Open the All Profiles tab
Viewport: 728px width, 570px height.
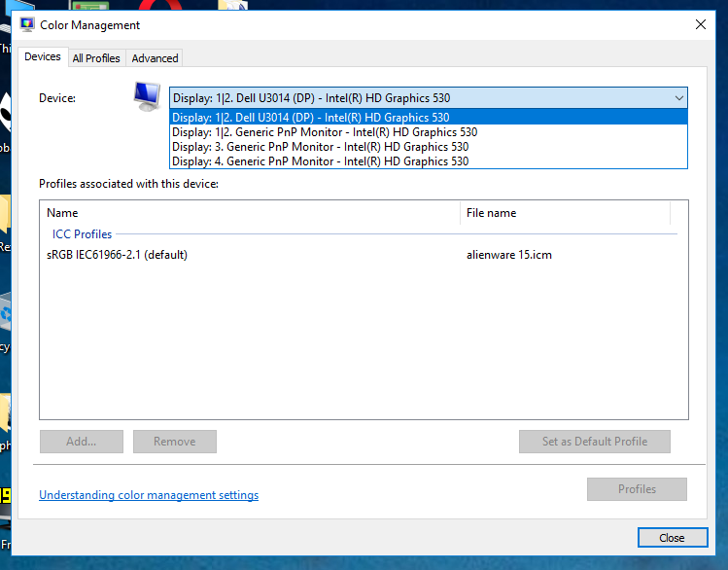pos(96,58)
